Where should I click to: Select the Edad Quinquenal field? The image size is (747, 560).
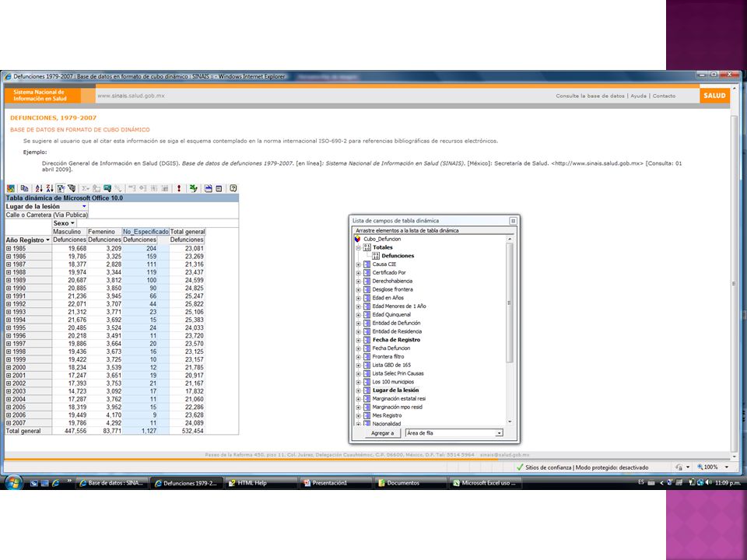[x=391, y=315]
